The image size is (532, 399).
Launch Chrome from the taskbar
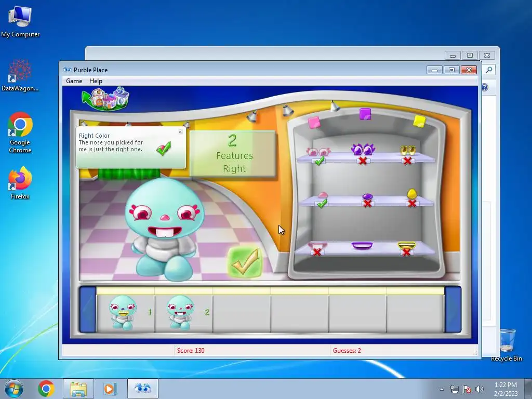coord(46,389)
